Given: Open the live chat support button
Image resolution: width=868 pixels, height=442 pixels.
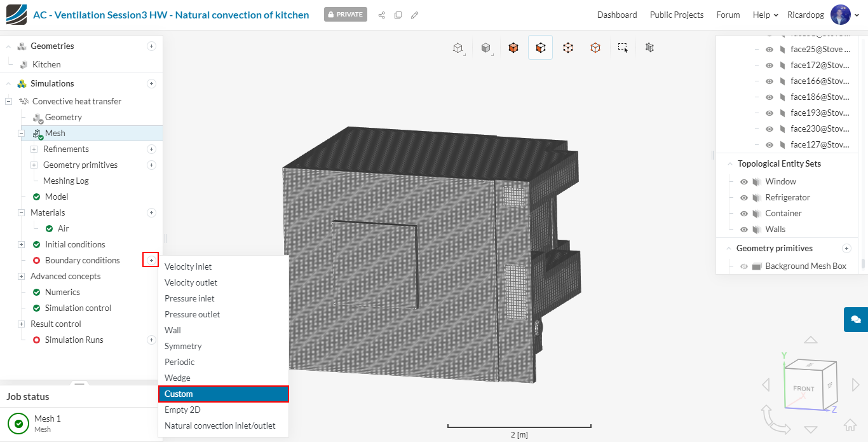Looking at the screenshot, I should pyautogui.click(x=855, y=319).
